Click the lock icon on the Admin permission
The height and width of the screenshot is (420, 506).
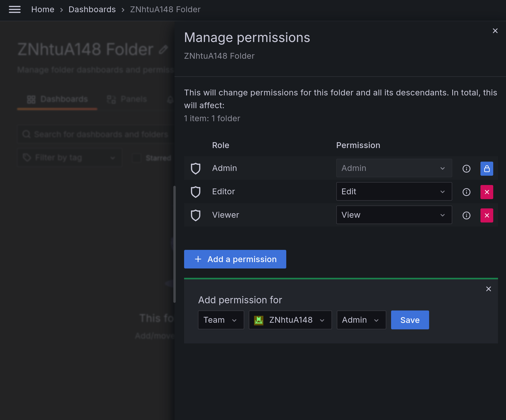(x=487, y=168)
